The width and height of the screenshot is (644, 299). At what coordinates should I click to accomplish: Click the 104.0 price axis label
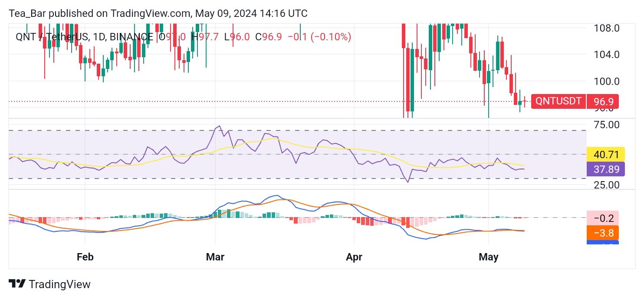click(606, 55)
